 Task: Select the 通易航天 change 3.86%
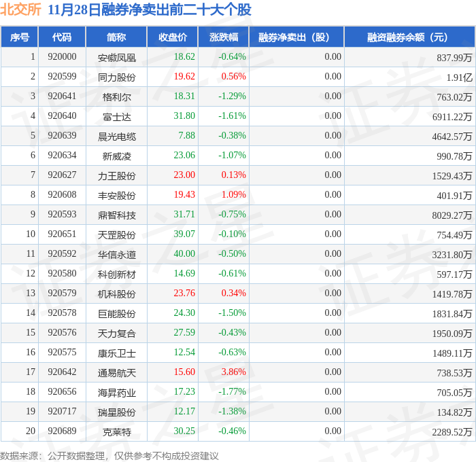pyautogui.click(x=233, y=372)
